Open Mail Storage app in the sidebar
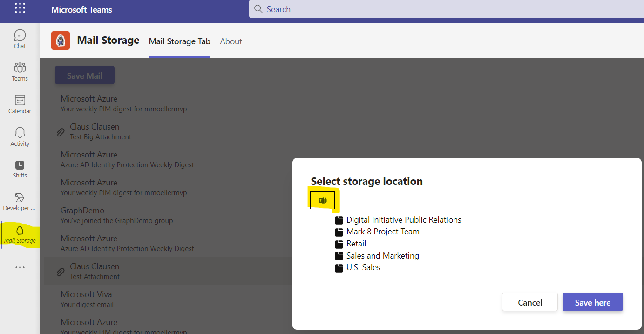644x334 pixels. tap(20, 235)
